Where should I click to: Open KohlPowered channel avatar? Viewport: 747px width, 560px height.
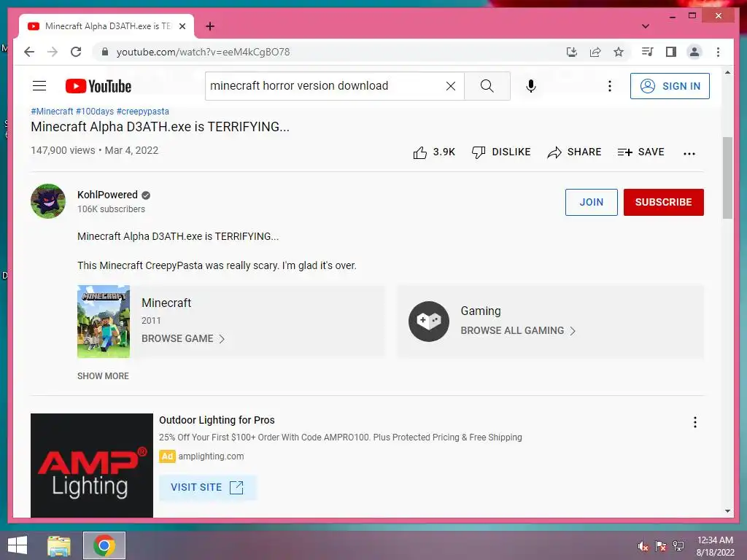click(48, 201)
